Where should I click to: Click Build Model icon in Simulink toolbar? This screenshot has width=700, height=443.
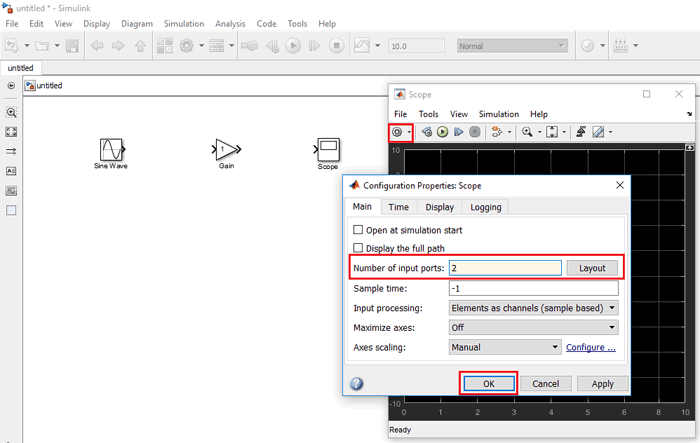tap(621, 46)
